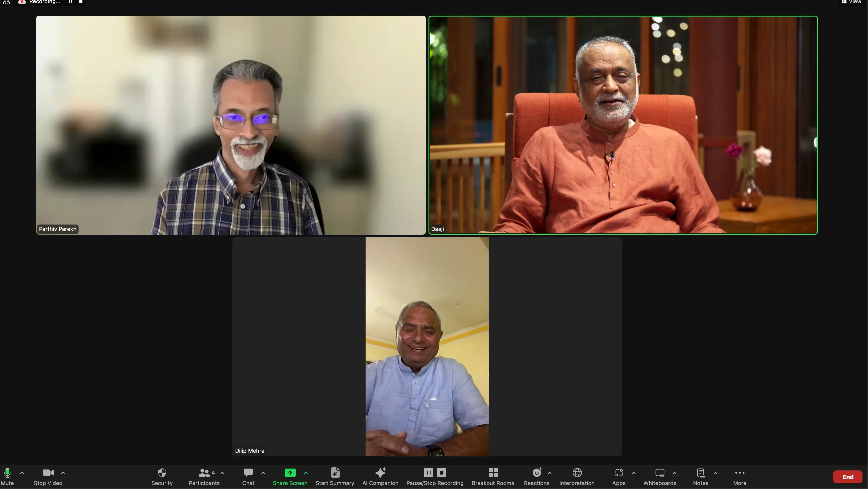Viewport: 868px width, 489px height.
Task: Click the red End meeting button
Action: click(848, 477)
